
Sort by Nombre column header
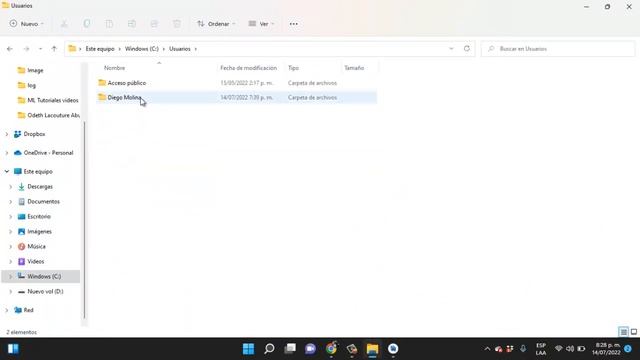(114, 68)
